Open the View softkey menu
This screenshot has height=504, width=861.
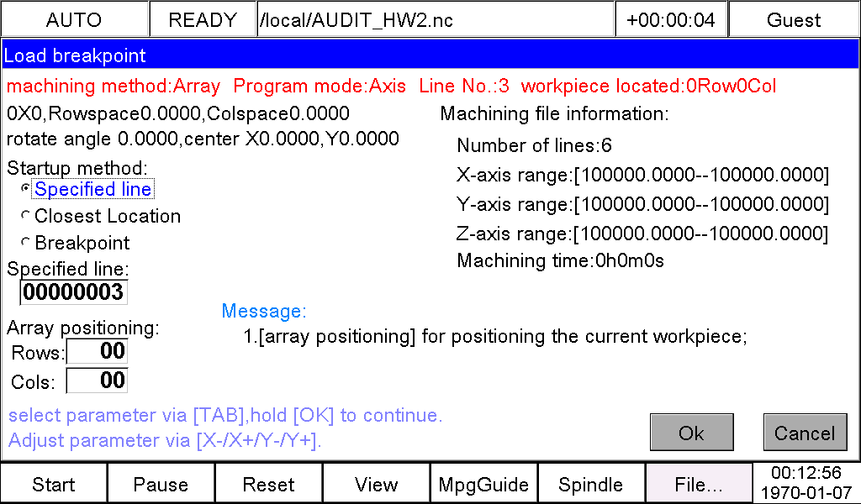[x=376, y=484]
